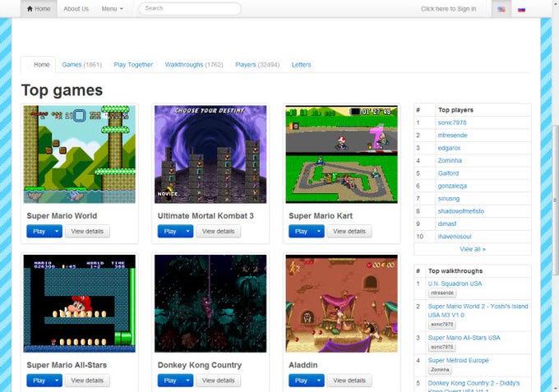The height and width of the screenshot is (392, 559).
Task: Open Super Mario World title link
Action: click(62, 216)
